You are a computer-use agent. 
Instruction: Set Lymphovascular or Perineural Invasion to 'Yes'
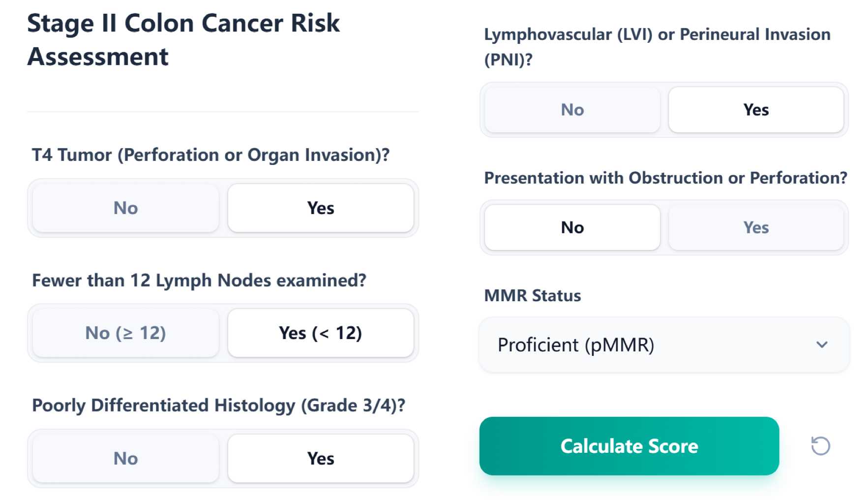tap(756, 110)
